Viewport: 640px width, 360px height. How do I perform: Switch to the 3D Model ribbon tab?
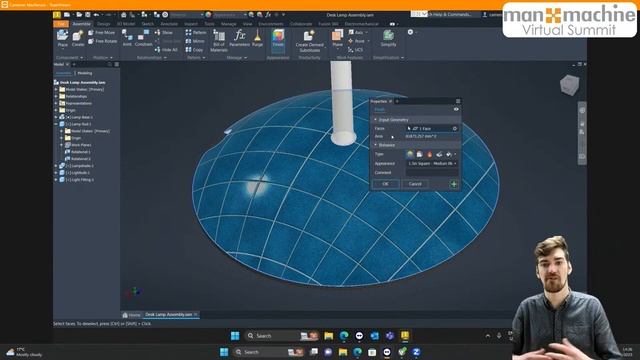126,24
